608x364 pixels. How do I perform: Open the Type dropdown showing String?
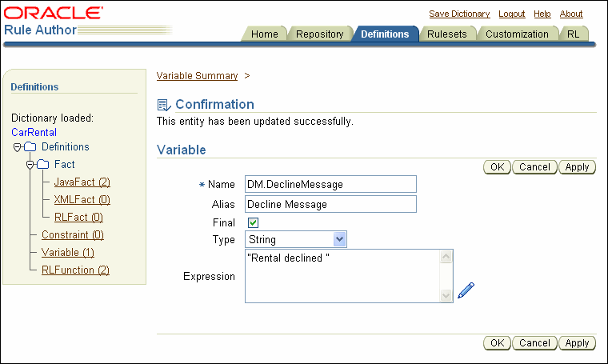pyautogui.click(x=296, y=239)
